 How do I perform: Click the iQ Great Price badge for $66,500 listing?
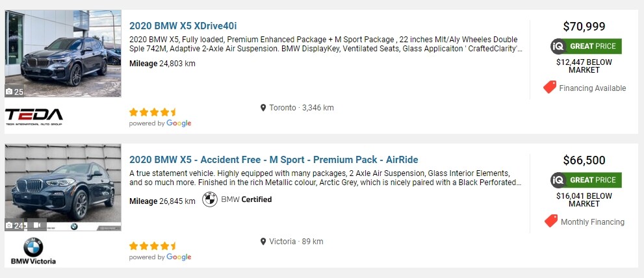[x=586, y=180]
